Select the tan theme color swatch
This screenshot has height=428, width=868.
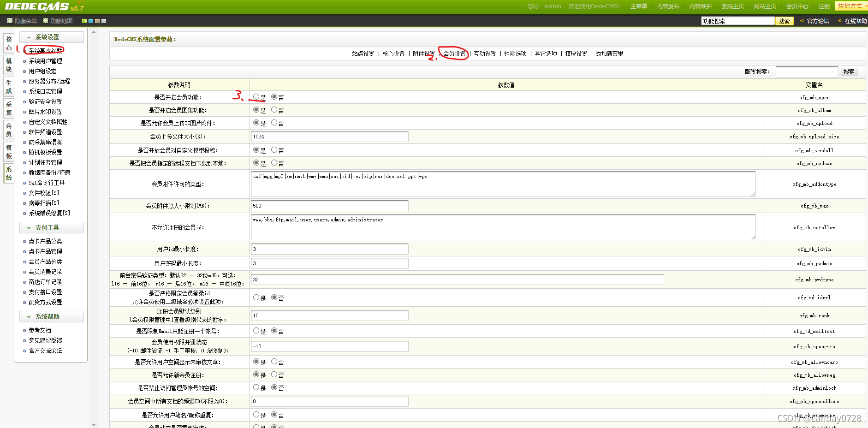(x=97, y=21)
